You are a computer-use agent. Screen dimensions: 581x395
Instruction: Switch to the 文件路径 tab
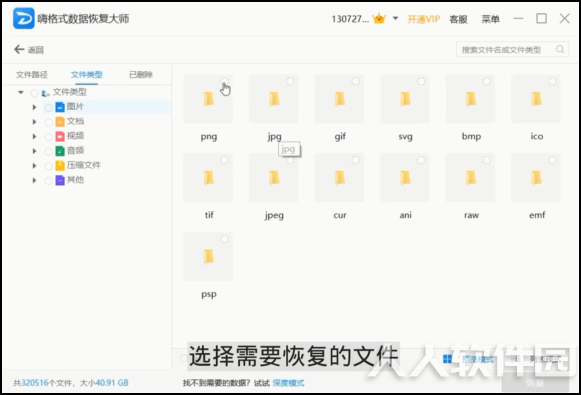click(32, 74)
